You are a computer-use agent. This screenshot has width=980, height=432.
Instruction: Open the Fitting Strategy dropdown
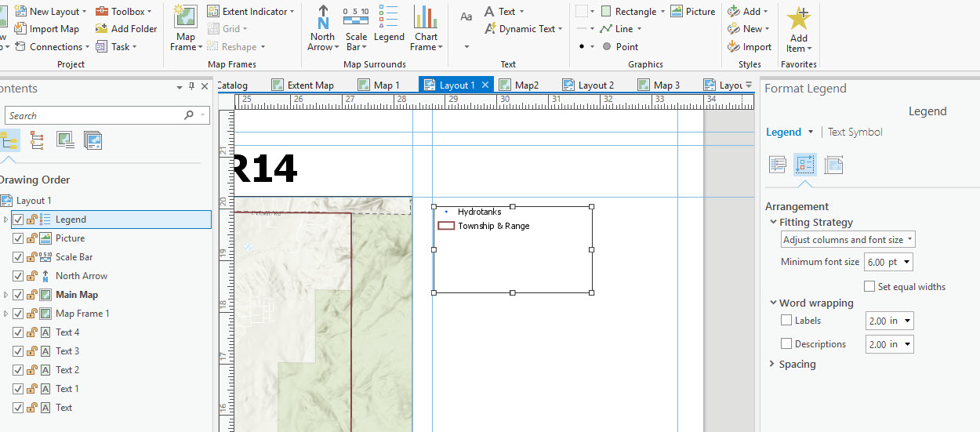(848, 239)
